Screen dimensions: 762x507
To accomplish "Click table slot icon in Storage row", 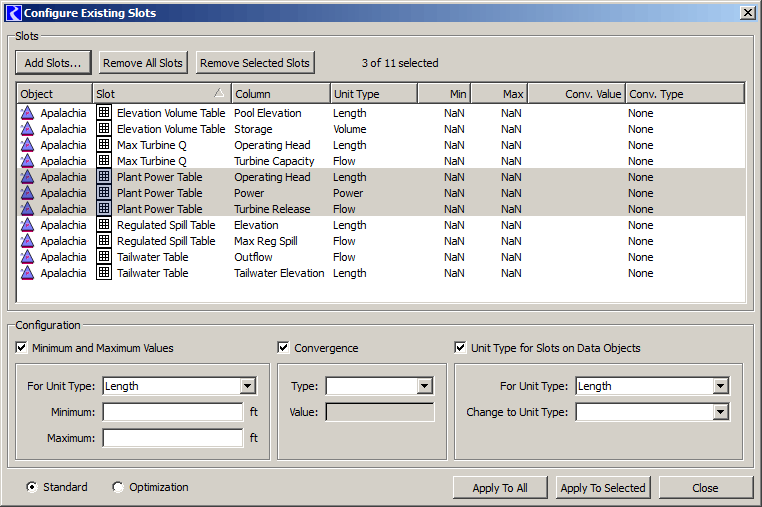I will [104, 128].
